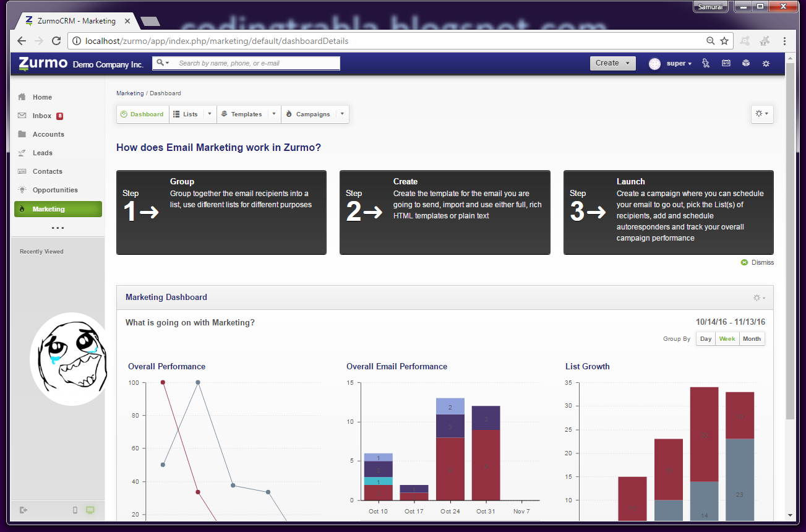Click the Leads sprout icon
This screenshot has height=532, width=806.
click(22, 153)
